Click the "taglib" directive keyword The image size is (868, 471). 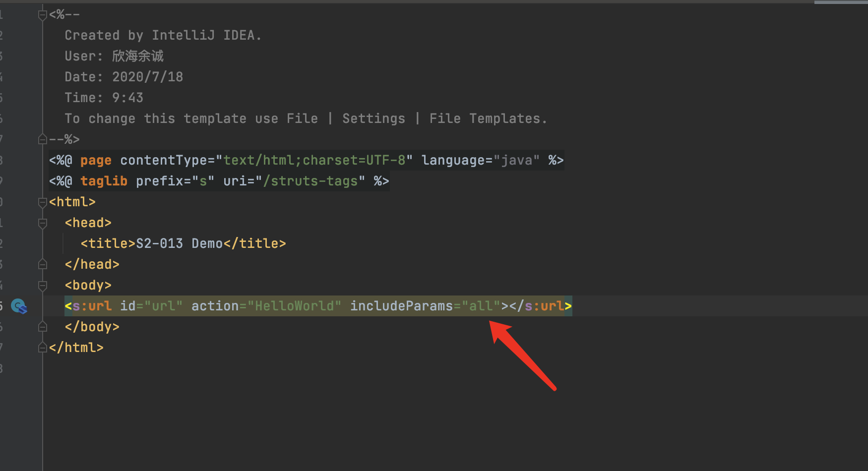[x=104, y=181]
